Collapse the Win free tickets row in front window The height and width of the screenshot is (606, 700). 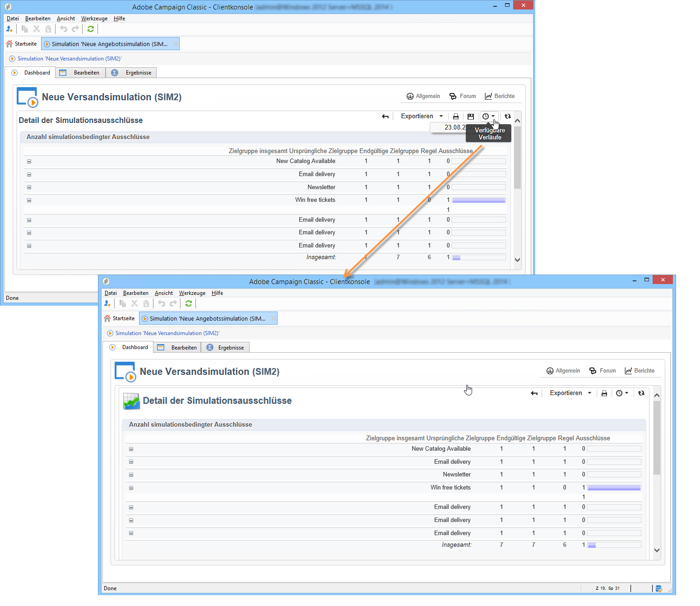(x=131, y=488)
